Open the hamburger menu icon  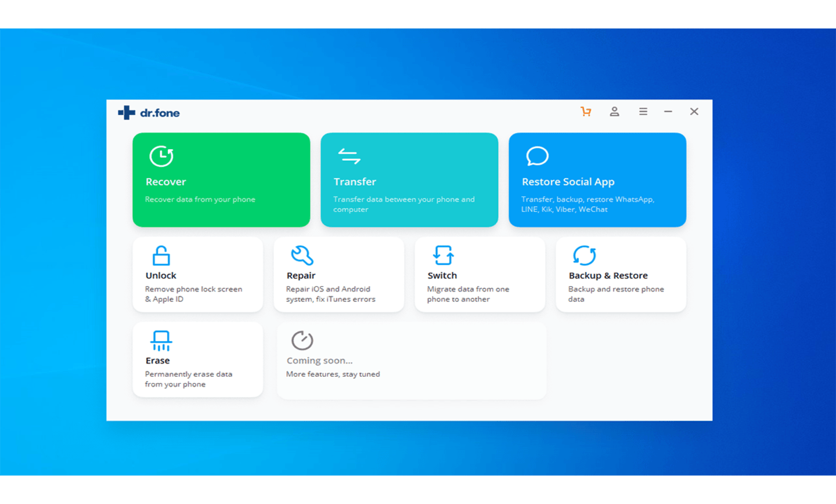(643, 111)
